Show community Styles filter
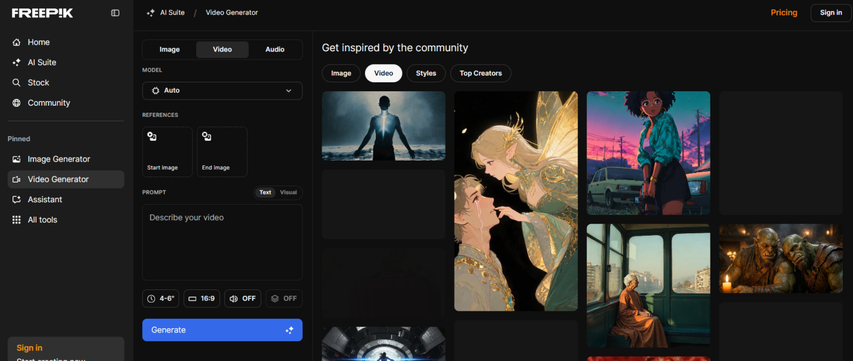Screen dimensions: 853x361 click(426, 73)
